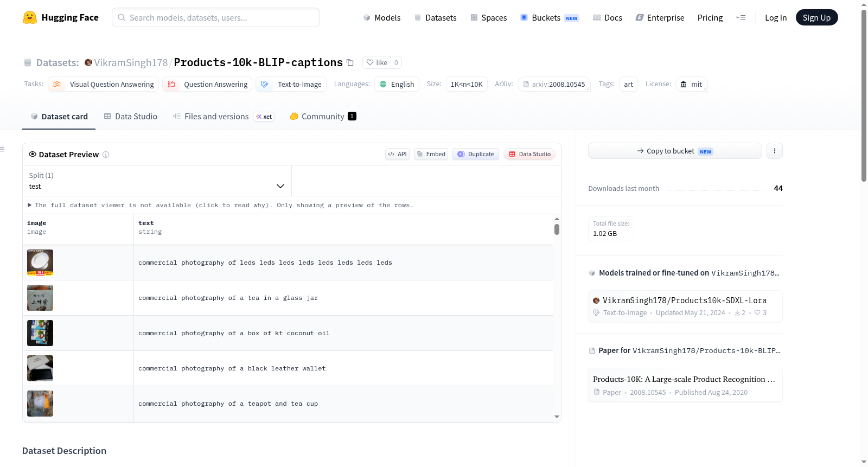Viewport: 868px width, 467px height.
Task: Click the Sign Up button
Action: point(816,17)
